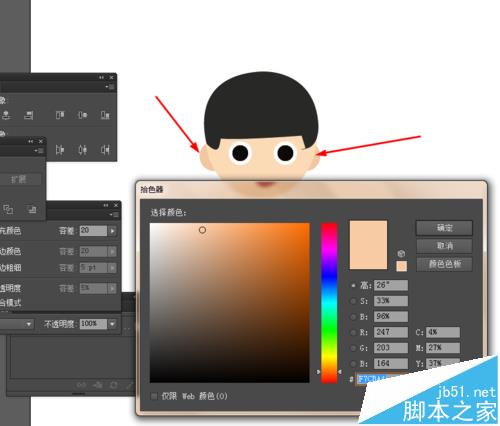The height and width of the screenshot is (426, 500).
Task: Open the Pathfinder panel flyout menu
Action: click(39, 151)
